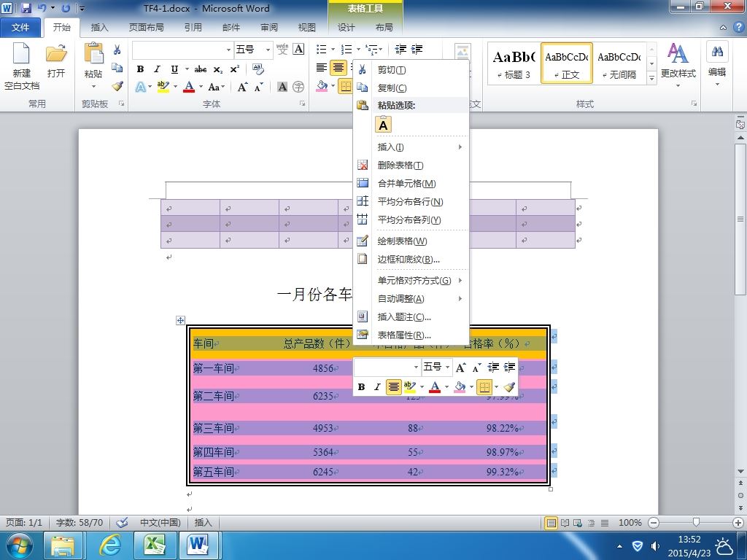Open the 单元格对齐方式 submenu

pos(414,281)
